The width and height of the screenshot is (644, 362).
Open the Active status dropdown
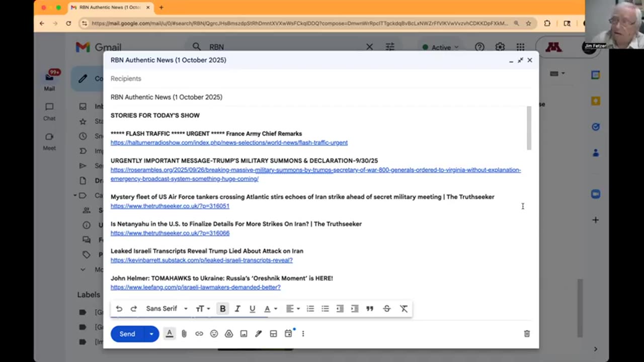pyautogui.click(x=440, y=47)
